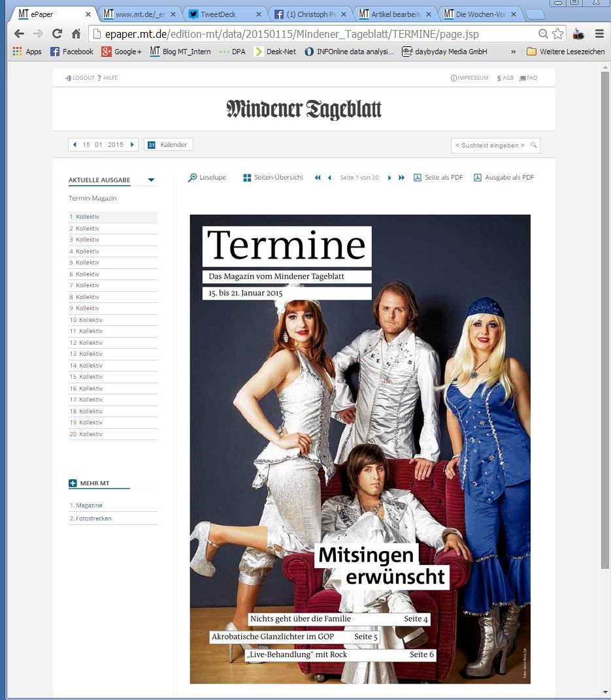Open the Seiten-Übersicht grid view
The image size is (611, 700).
click(273, 177)
